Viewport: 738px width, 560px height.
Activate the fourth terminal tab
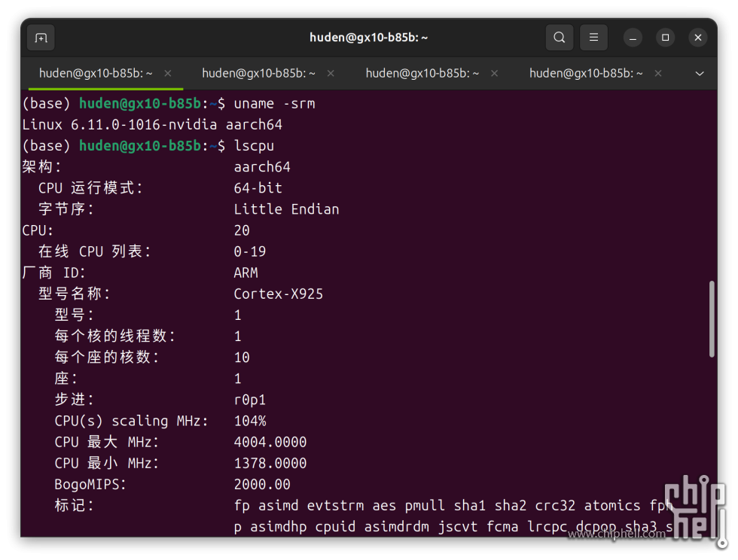(x=586, y=73)
